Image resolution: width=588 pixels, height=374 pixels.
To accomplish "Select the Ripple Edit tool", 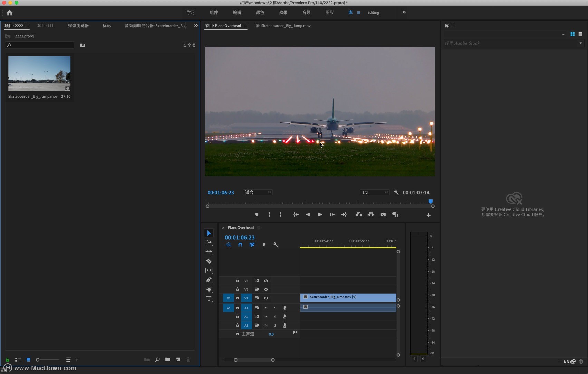I will tap(209, 252).
